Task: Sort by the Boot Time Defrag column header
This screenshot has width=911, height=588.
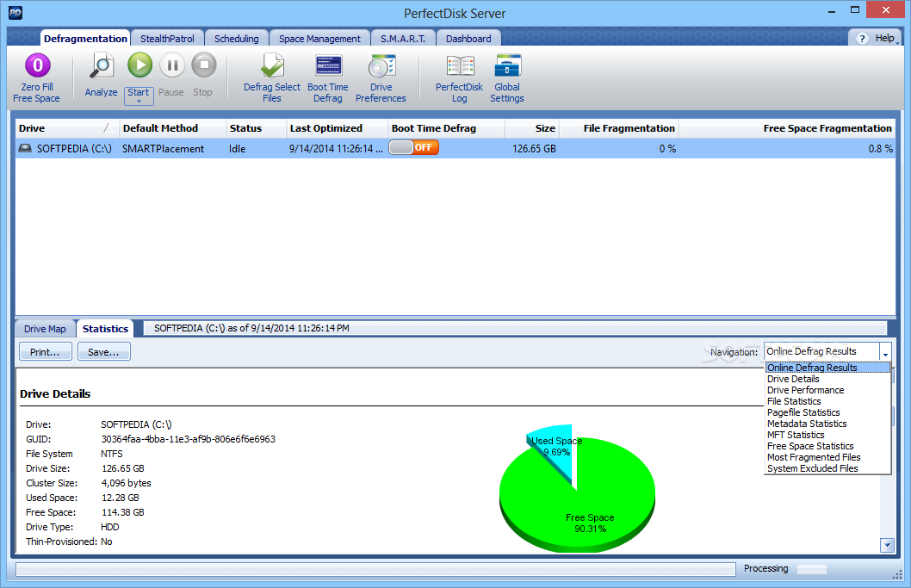Action: 446,128
